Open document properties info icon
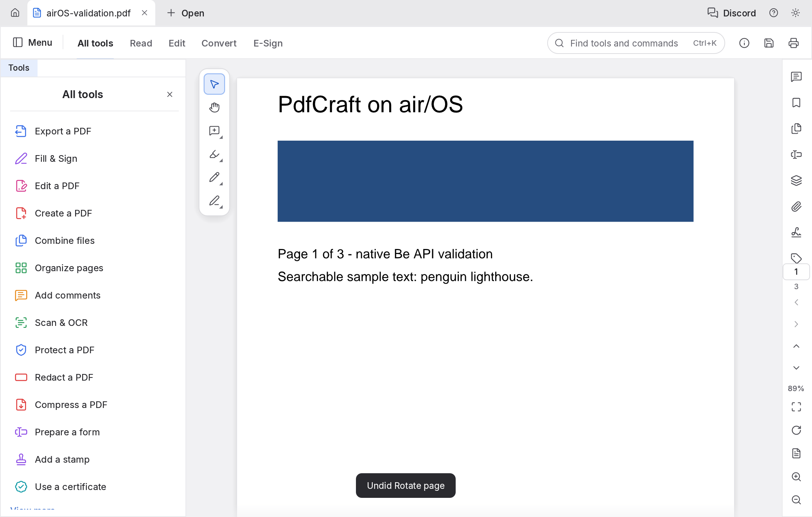 click(x=744, y=43)
